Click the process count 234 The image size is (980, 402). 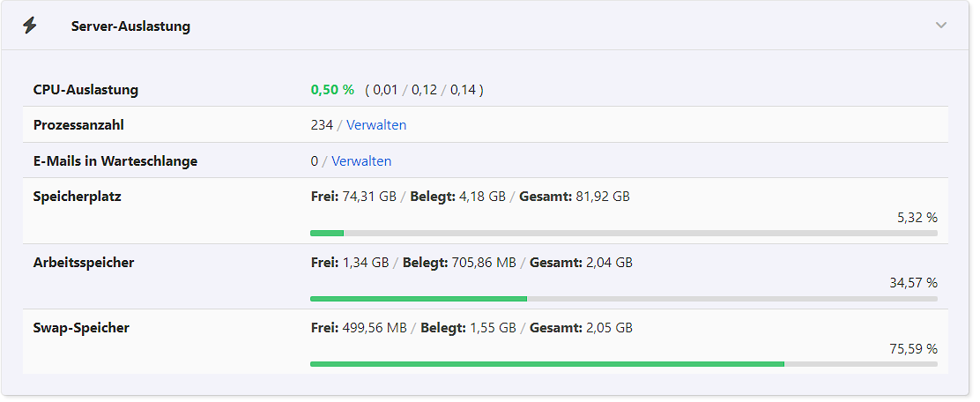tap(322, 125)
